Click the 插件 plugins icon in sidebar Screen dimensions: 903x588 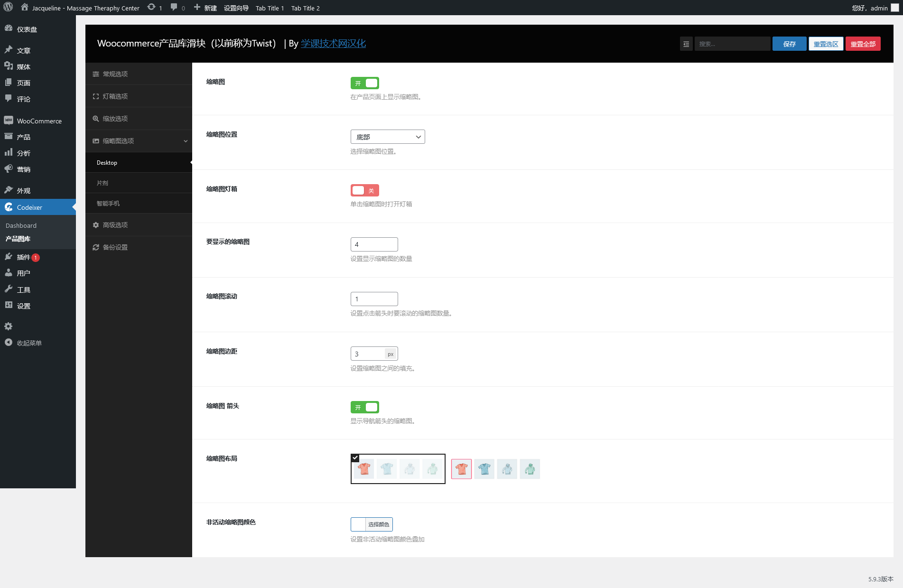click(9, 257)
